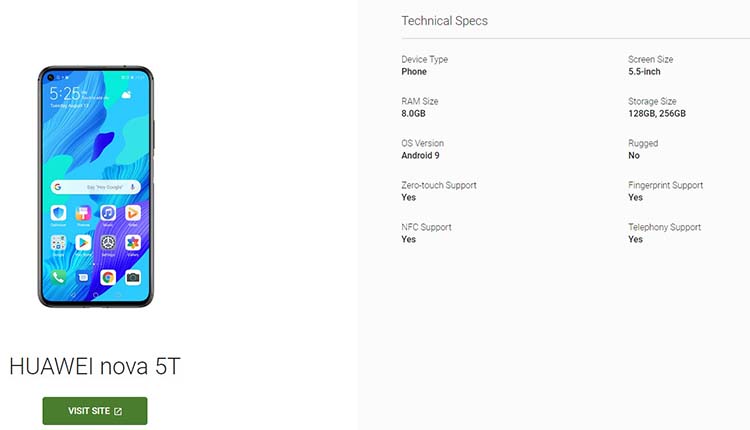Viewport: 750px width, 430px height.
Task: Click the external-link icon on VISIT SITE
Action: (x=118, y=411)
